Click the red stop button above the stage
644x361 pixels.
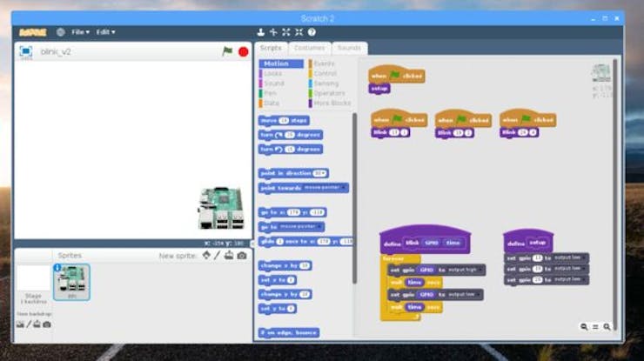[243, 51]
